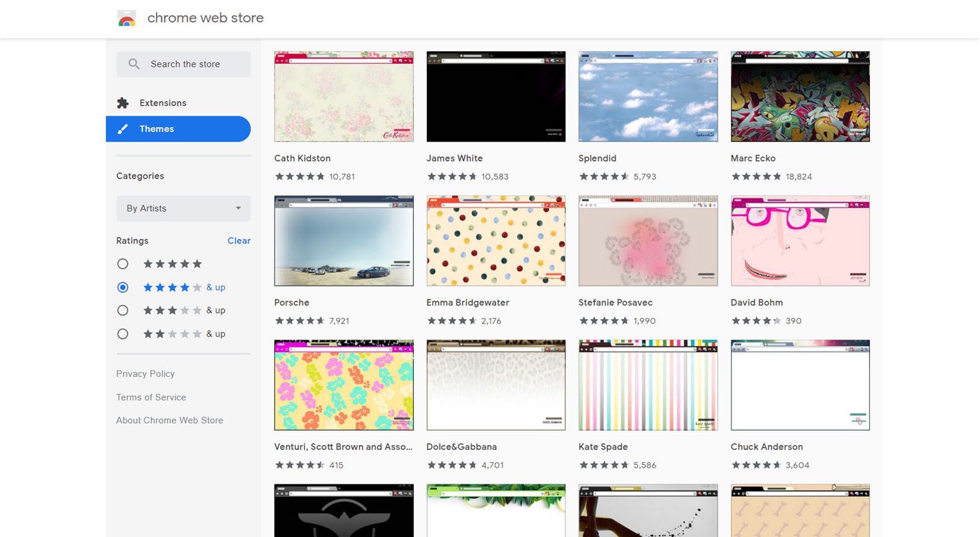Open the Chuck Anderson theme thumbnail
Image resolution: width=980 pixels, height=537 pixels.
(x=801, y=385)
